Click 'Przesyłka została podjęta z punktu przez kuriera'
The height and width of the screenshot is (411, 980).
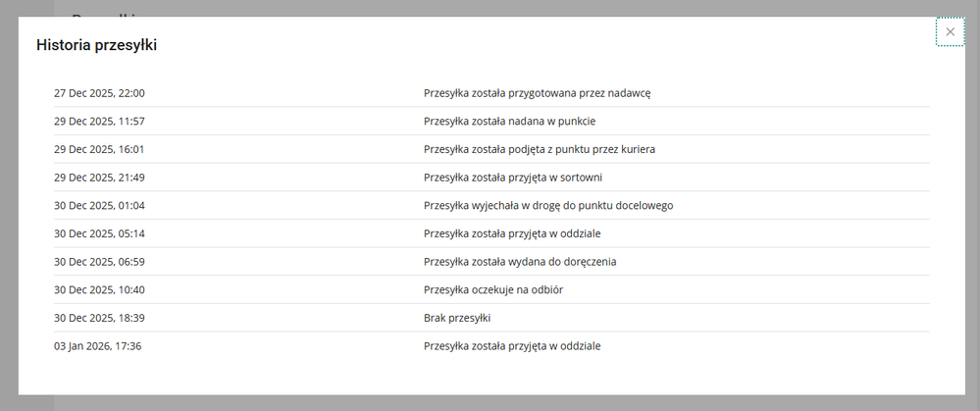coord(540,149)
